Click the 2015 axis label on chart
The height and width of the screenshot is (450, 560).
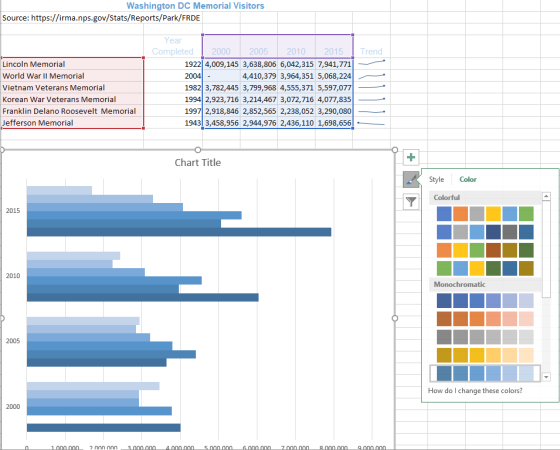point(13,211)
